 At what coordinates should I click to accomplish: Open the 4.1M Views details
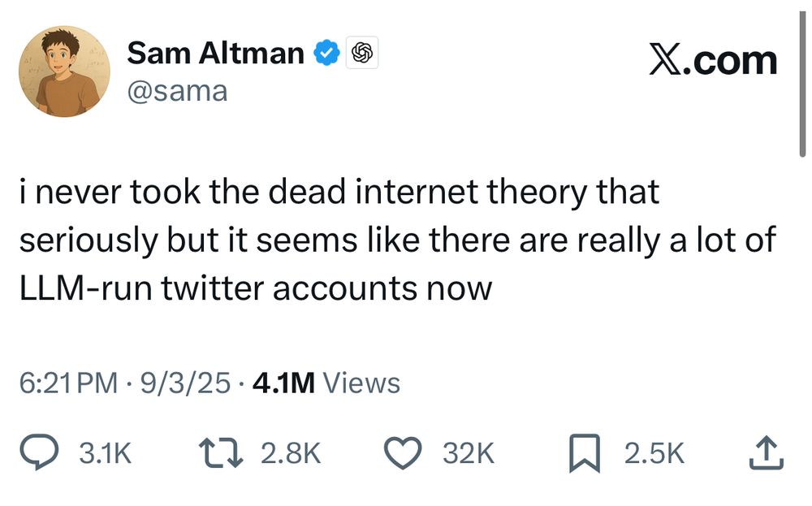[x=326, y=381]
